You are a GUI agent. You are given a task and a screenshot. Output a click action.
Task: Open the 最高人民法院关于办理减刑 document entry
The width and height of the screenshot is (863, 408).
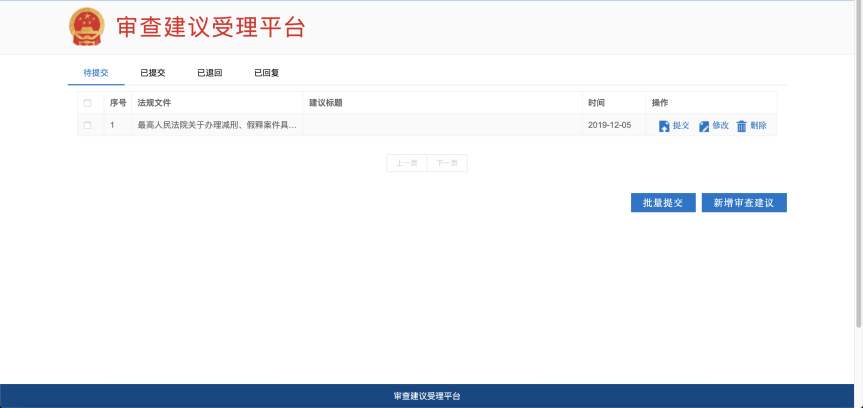pos(217,125)
